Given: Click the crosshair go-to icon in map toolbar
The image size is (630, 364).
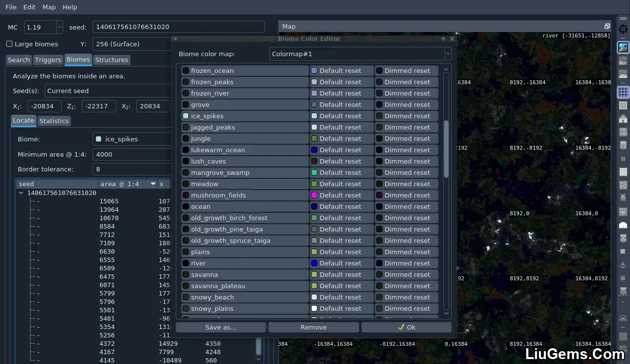Looking at the screenshot, I should pos(623,30).
